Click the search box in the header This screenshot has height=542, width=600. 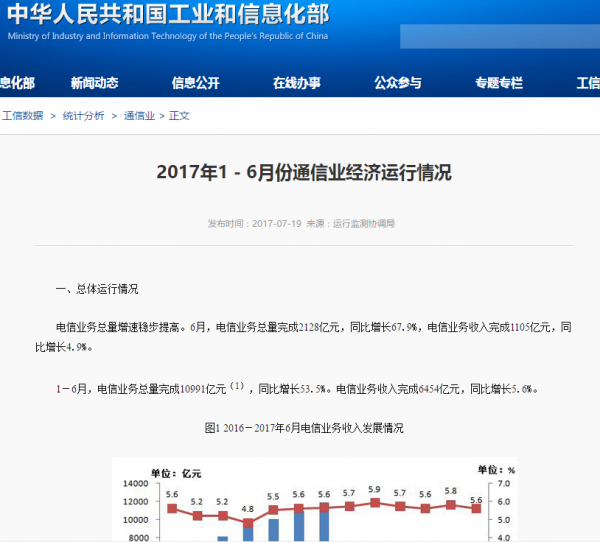[x=500, y=36]
